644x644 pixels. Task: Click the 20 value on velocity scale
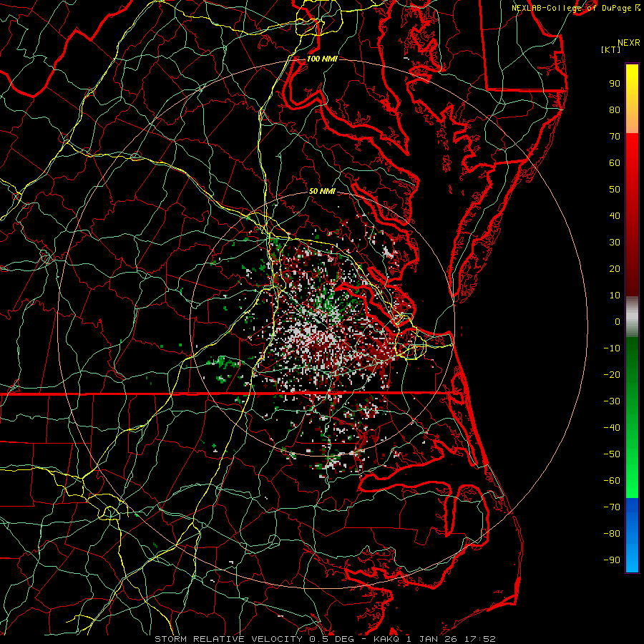click(615, 268)
